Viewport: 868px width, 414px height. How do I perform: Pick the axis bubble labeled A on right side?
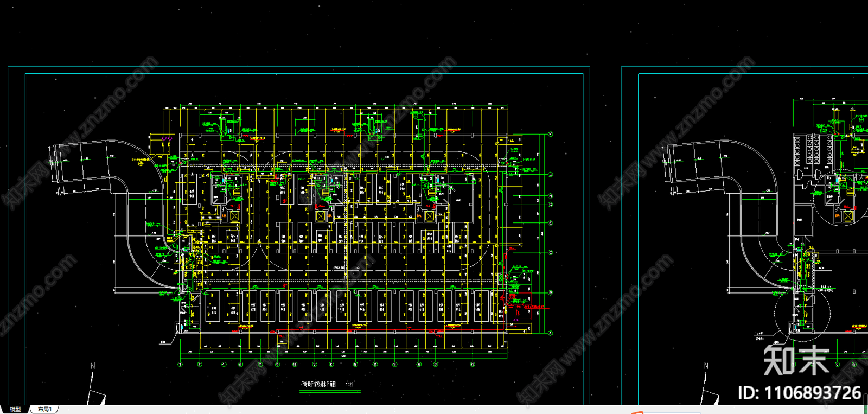point(550,333)
